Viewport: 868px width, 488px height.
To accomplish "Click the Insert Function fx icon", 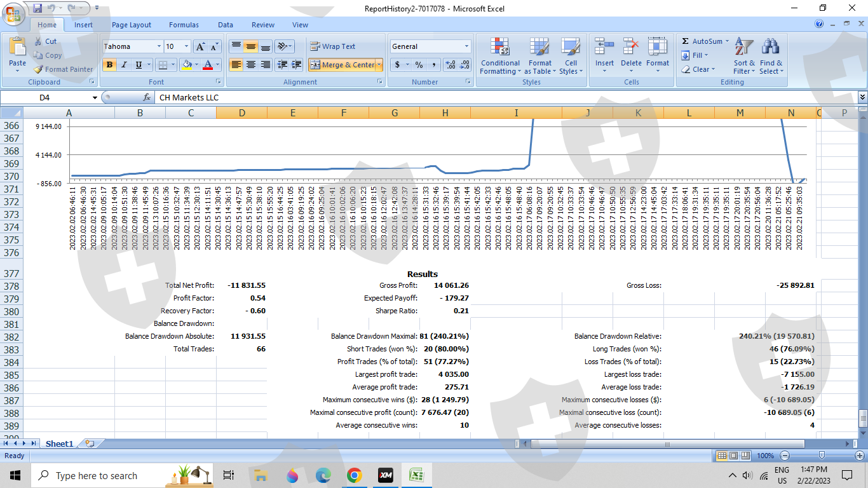I will [147, 98].
